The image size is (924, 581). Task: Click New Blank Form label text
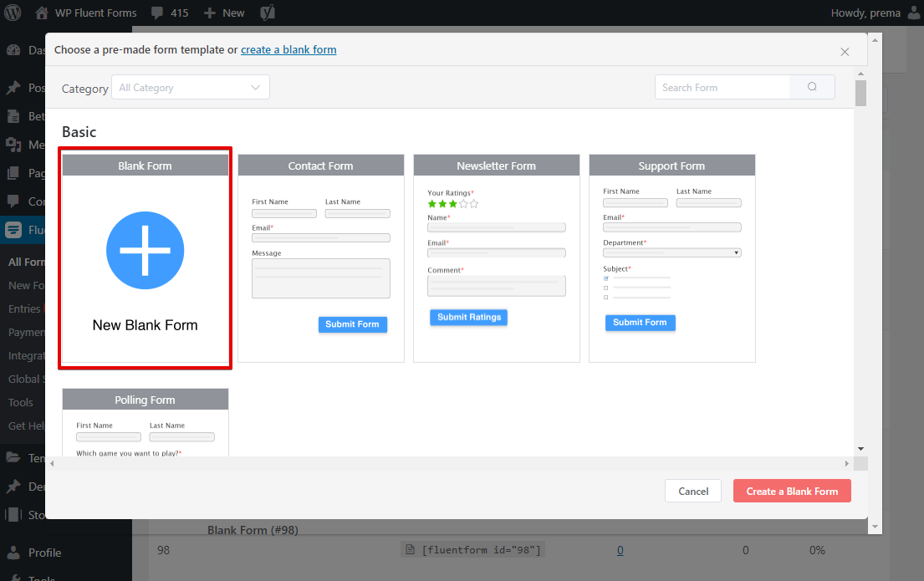[145, 325]
